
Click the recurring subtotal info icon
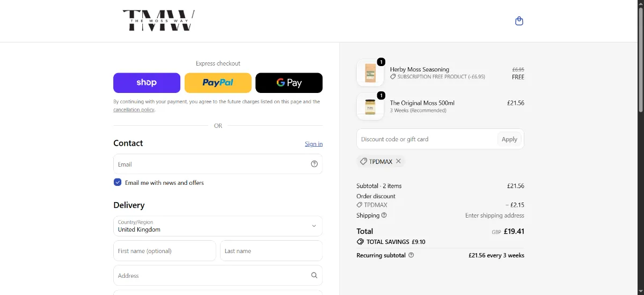(411, 255)
